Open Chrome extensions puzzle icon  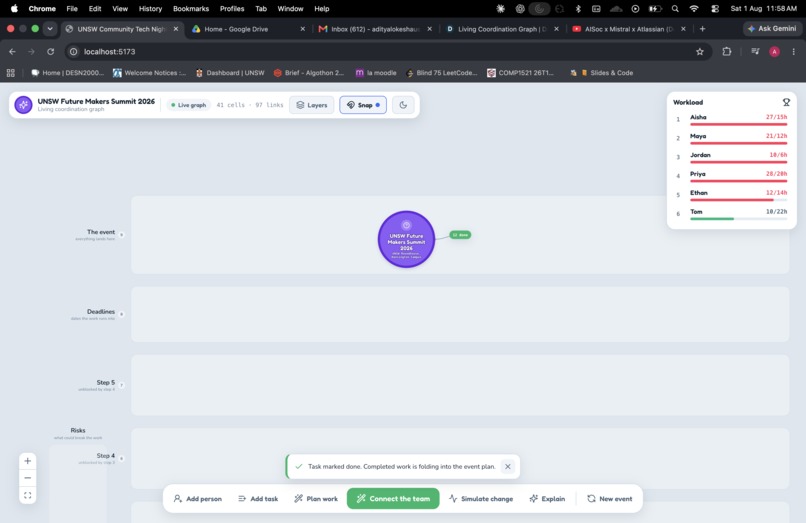click(727, 51)
